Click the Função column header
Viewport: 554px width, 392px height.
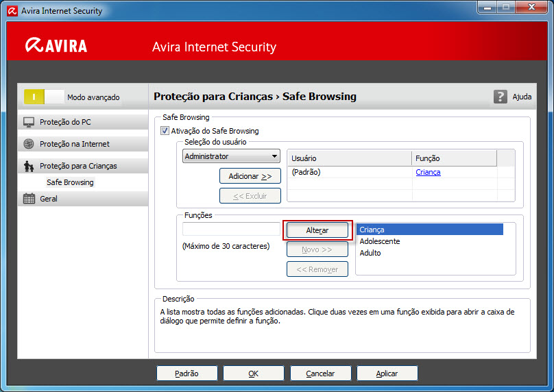[455, 158]
